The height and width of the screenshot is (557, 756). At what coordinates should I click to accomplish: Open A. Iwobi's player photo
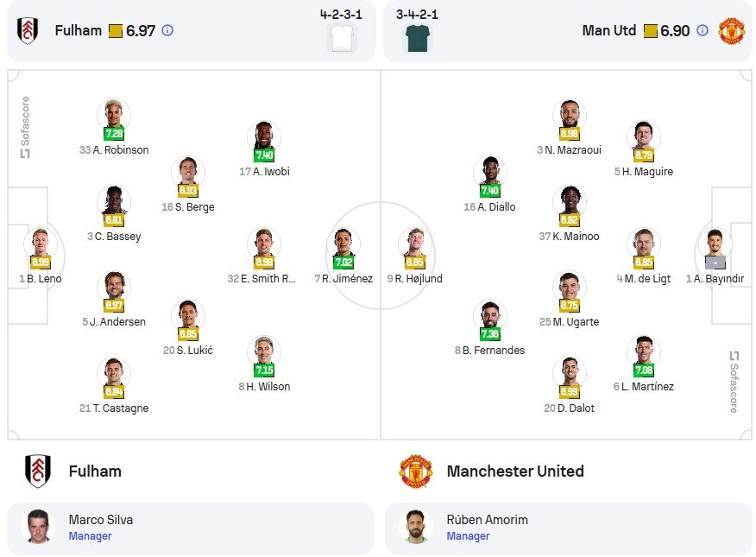(264, 136)
